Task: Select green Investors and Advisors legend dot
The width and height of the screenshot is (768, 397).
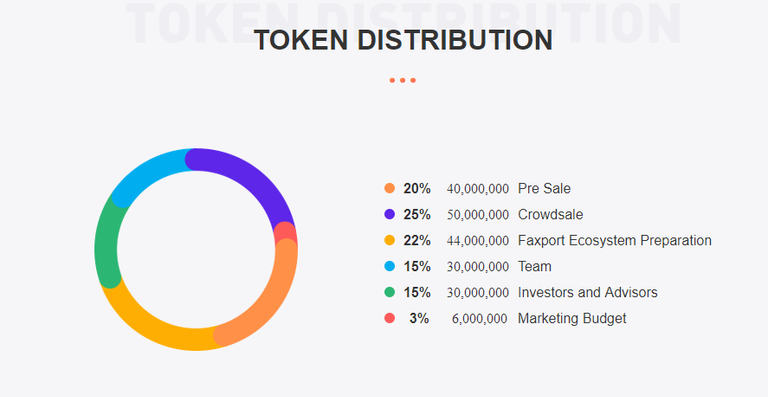Action: [389, 292]
